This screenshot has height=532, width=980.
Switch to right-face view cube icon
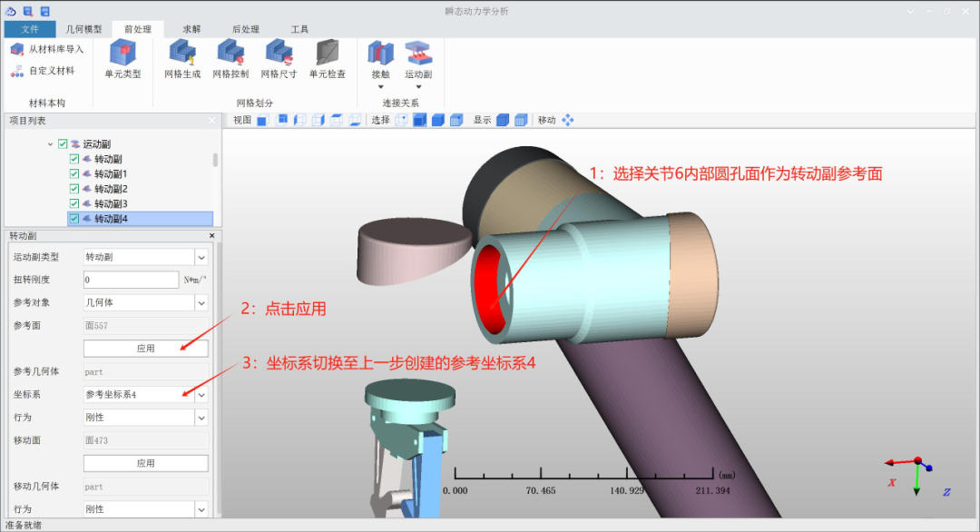pos(318,120)
